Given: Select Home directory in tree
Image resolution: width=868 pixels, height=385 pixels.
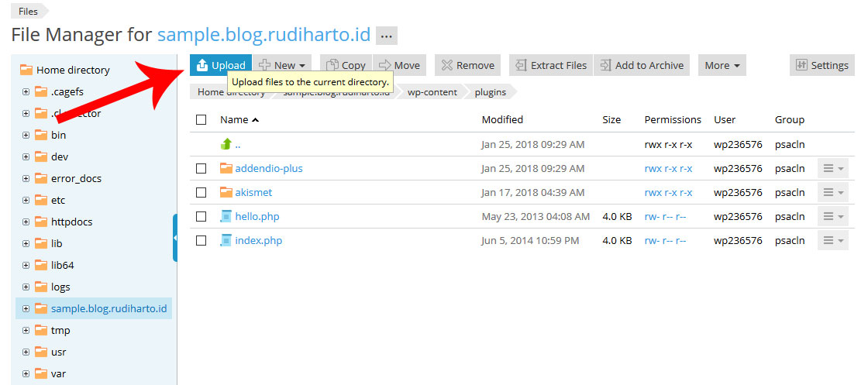Looking at the screenshot, I should pos(73,70).
